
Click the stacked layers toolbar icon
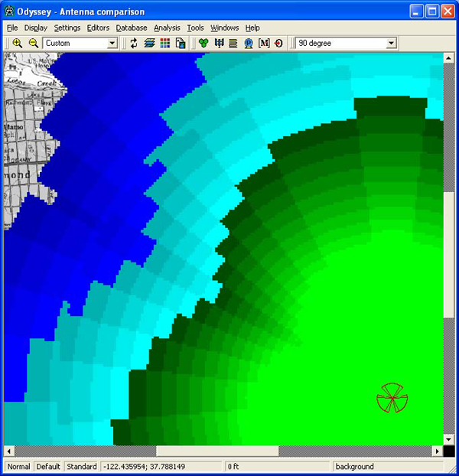pyautogui.click(x=149, y=44)
